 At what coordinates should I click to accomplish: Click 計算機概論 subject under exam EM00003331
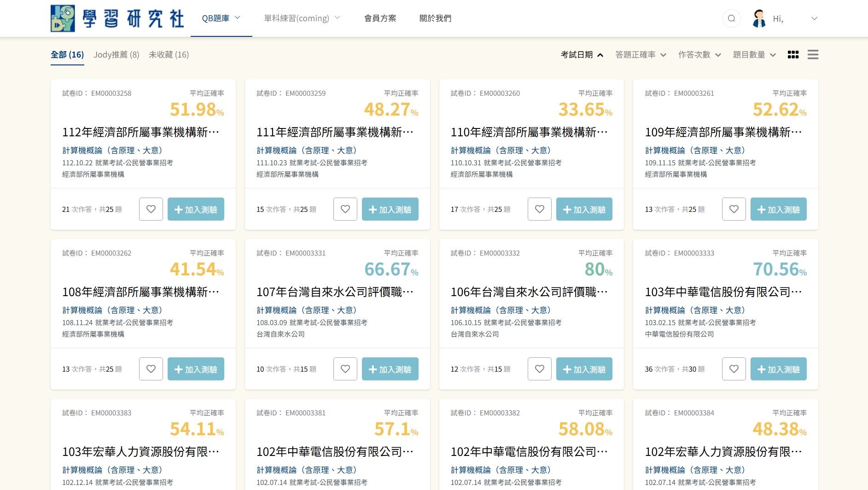pos(307,310)
